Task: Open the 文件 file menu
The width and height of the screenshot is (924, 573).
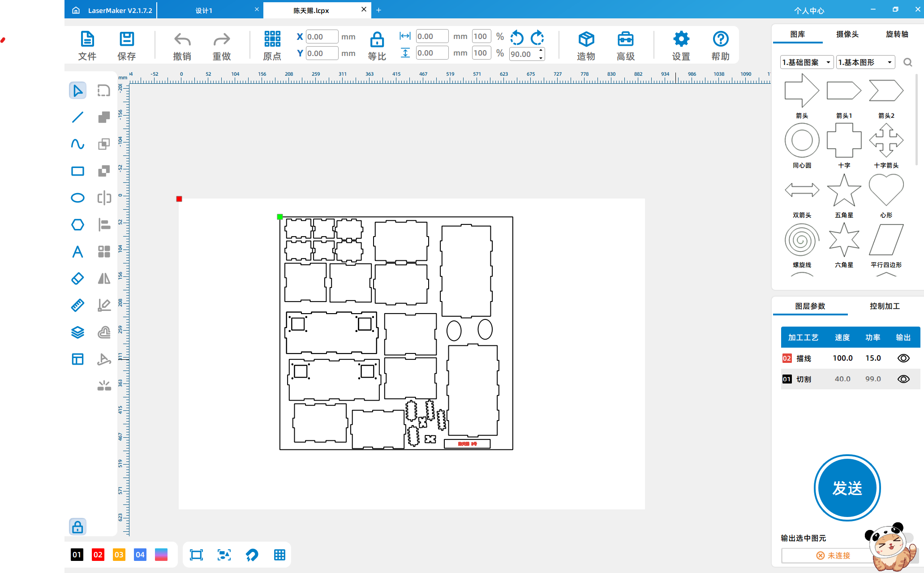Action: (87, 45)
